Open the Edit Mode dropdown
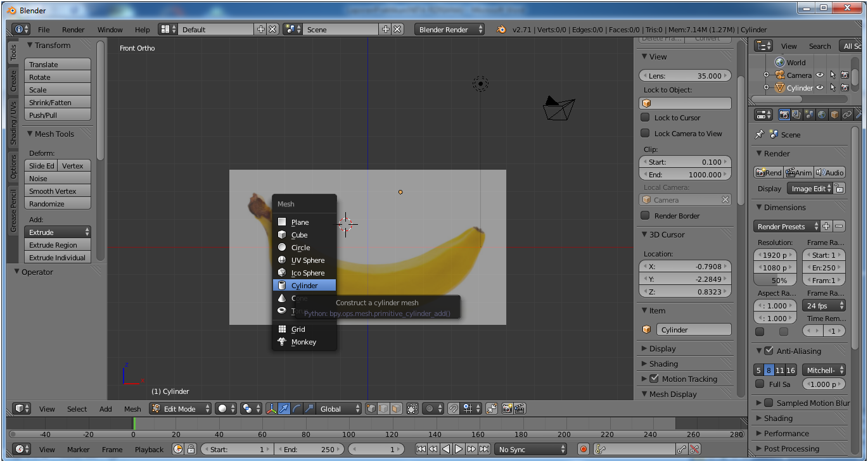The width and height of the screenshot is (868, 461). [180, 409]
